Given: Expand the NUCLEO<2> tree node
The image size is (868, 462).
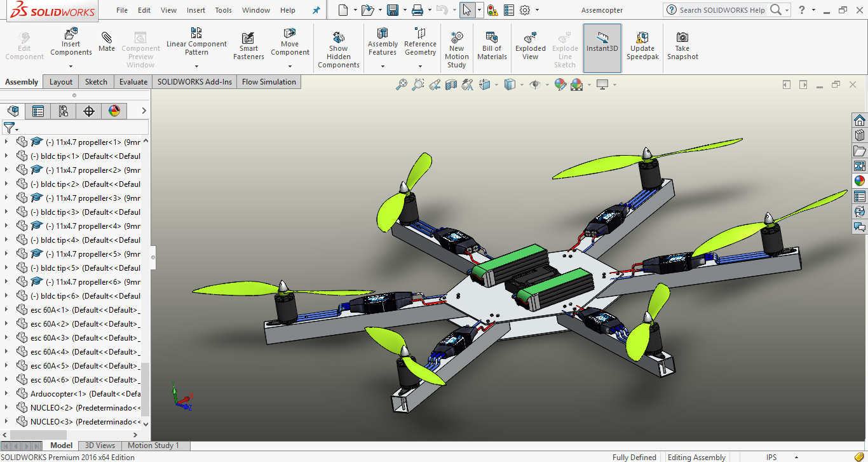Looking at the screenshot, I should point(6,408).
